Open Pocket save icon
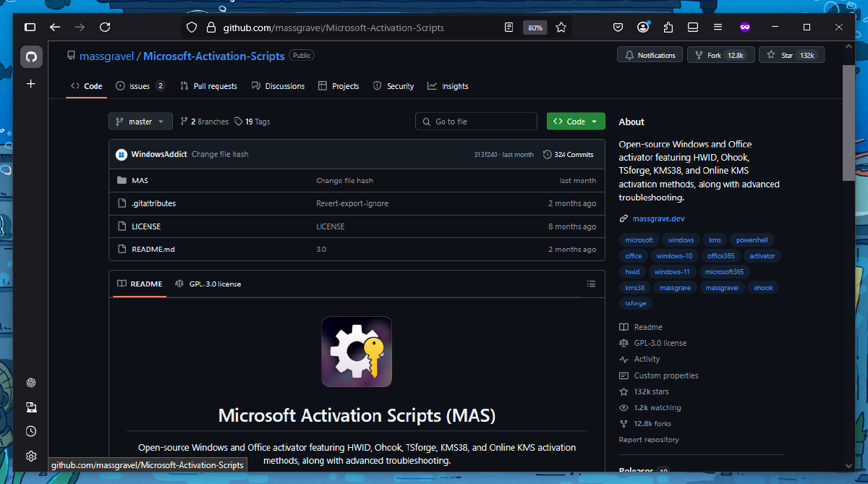This screenshot has width=868, height=484. click(x=618, y=27)
